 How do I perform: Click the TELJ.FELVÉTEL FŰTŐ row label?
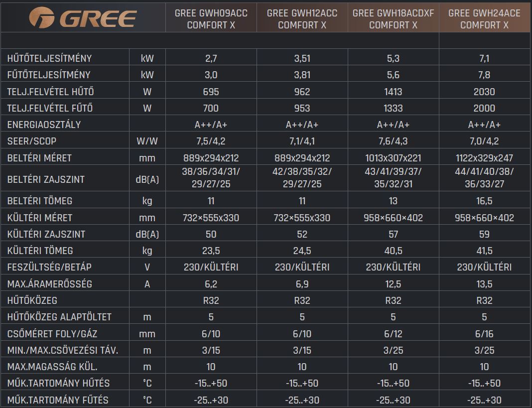tap(50, 108)
